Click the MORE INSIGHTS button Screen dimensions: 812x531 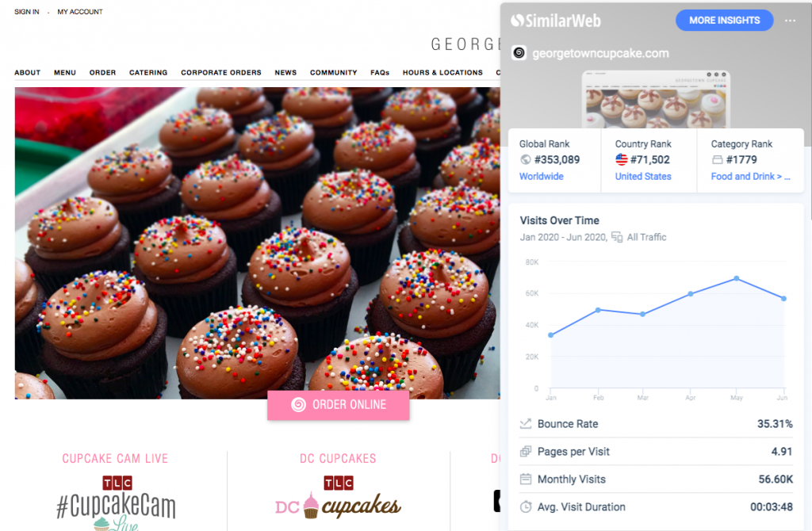[724, 20]
